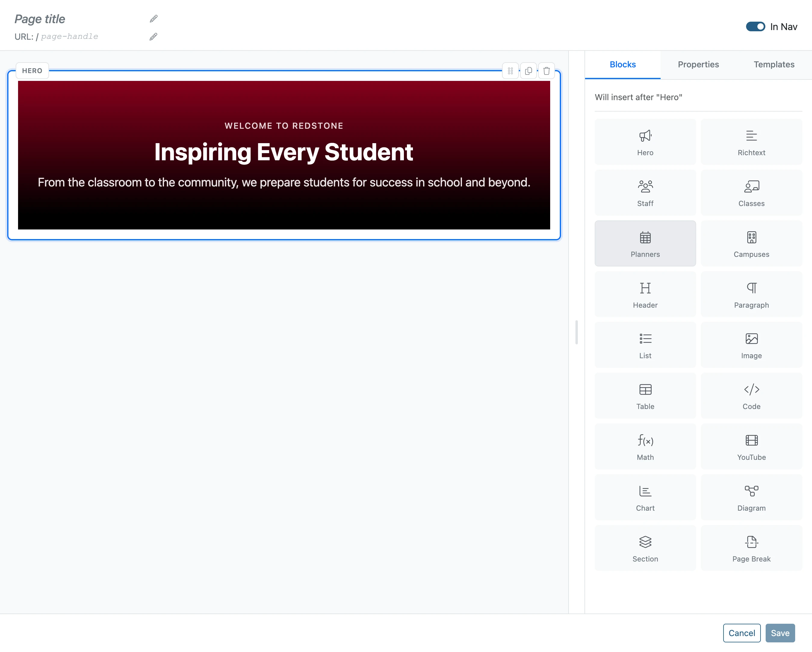Click the panel resize handle between editor and sidebar
Screen dimensions: 812x652
(x=576, y=332)
